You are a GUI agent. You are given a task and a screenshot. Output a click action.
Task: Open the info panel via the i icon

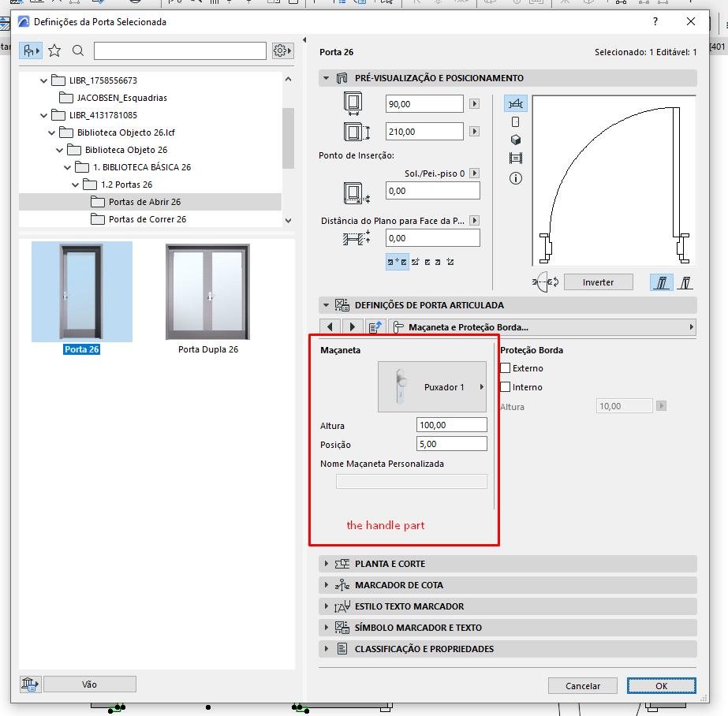point(516,179)
